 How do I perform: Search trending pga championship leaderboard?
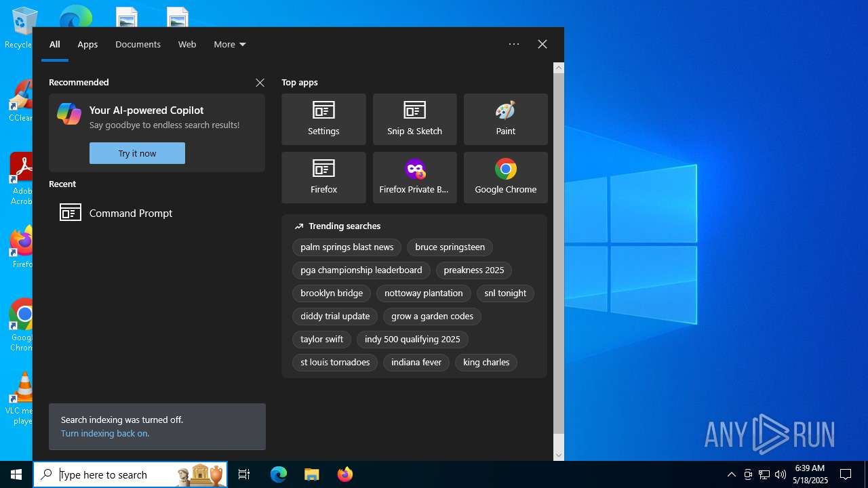tap(361, 270)
